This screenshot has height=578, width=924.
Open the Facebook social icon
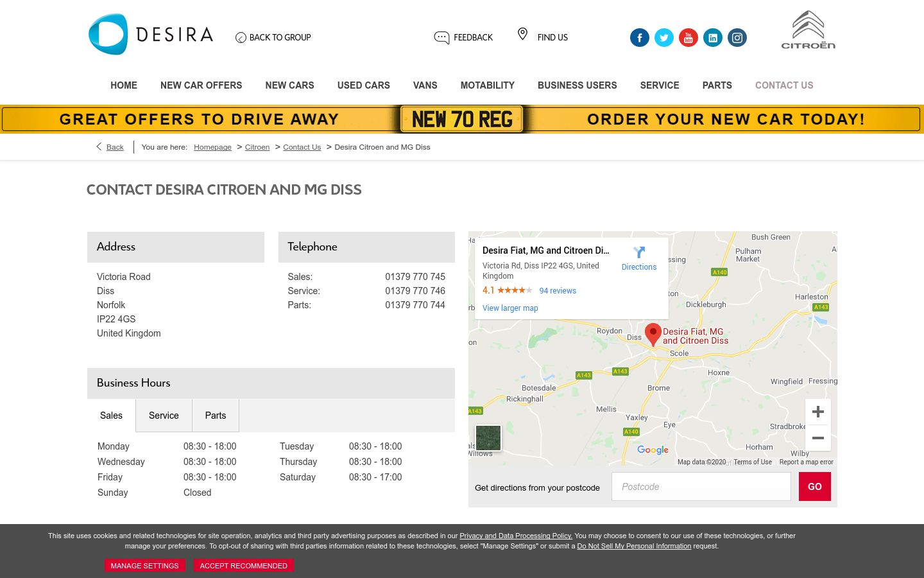(x=639, y=38)
